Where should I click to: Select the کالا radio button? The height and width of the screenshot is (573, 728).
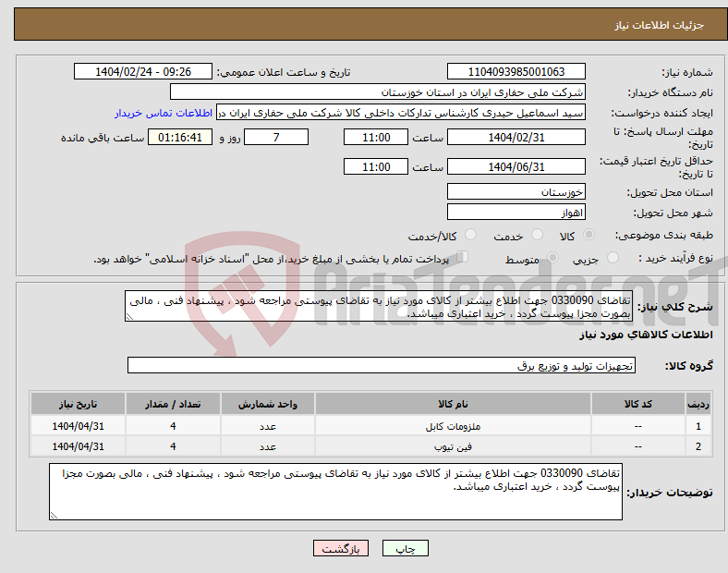click(x=588, y=235)
